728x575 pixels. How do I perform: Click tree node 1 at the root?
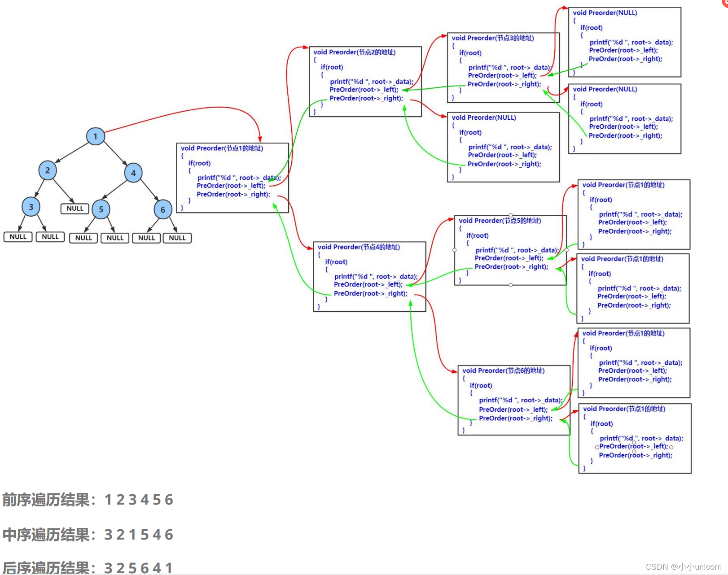[95, 136]
